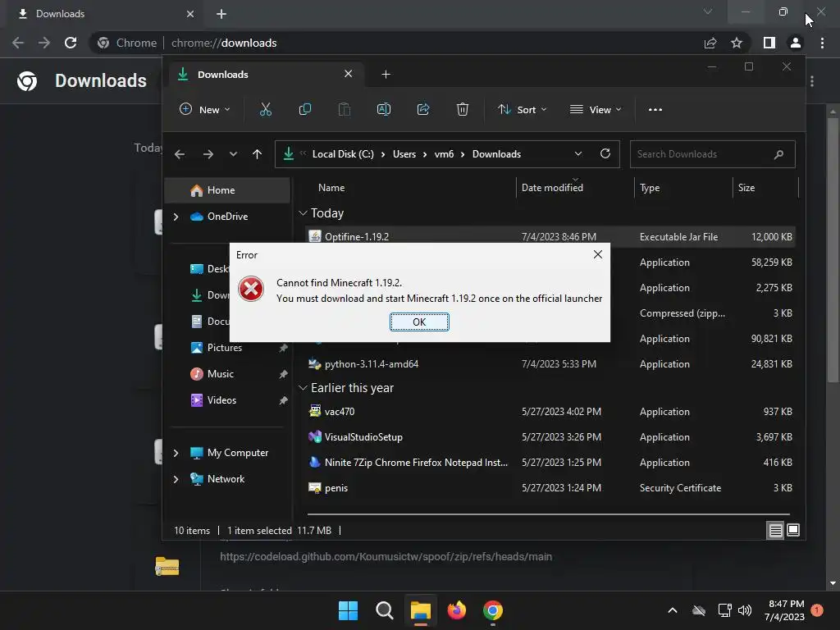Refresh the Downloads folder view
The image size is (840, 630).
click(605, 153)
